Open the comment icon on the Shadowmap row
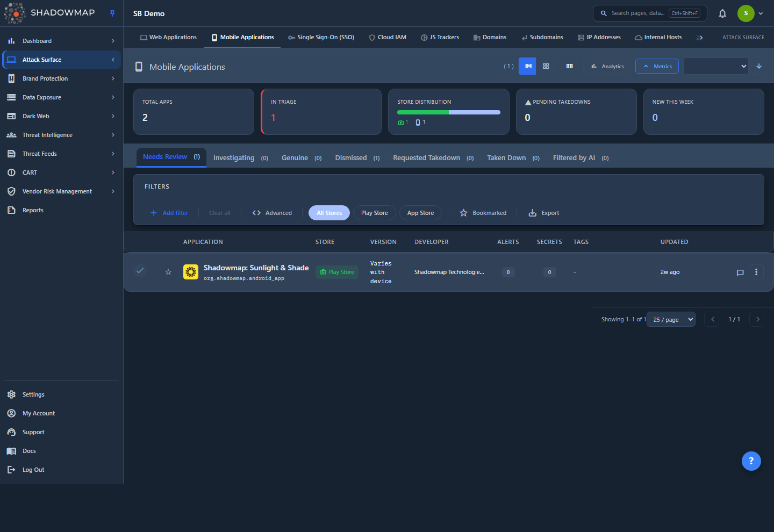This screenshot has width=774, height=532. tap(740, 272)
